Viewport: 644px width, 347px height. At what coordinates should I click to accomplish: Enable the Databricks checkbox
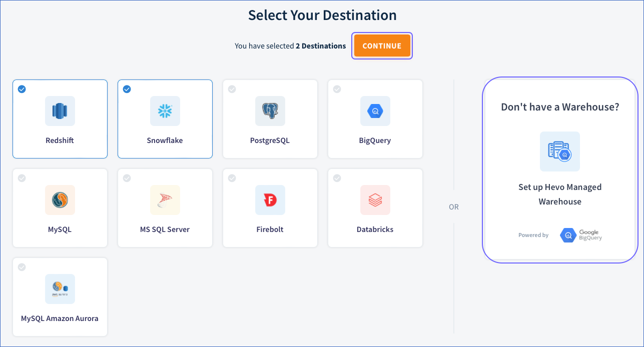(337, 178)
